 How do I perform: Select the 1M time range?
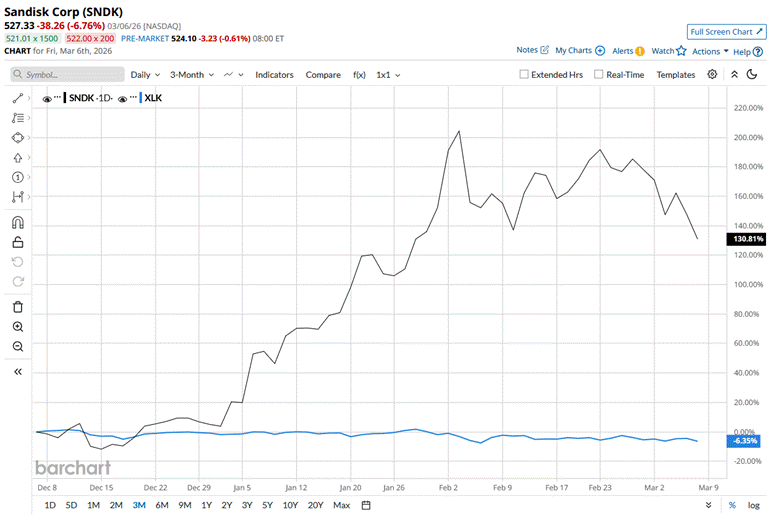tap(93, 505)
